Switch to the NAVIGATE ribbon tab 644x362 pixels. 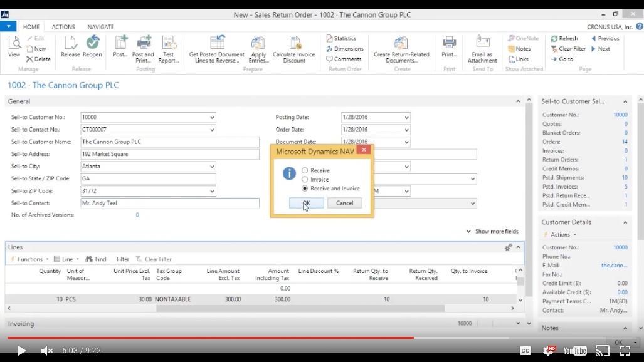(x=100, y=27)
